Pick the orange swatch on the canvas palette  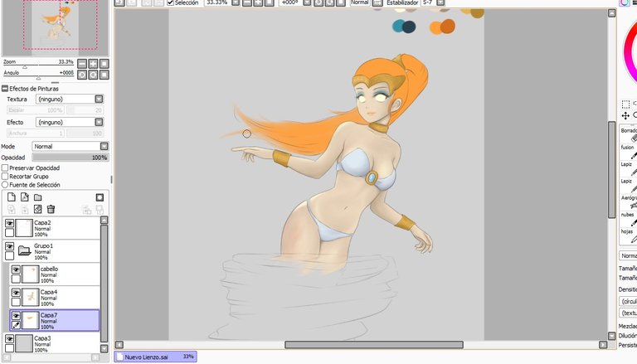click(436, 27)
